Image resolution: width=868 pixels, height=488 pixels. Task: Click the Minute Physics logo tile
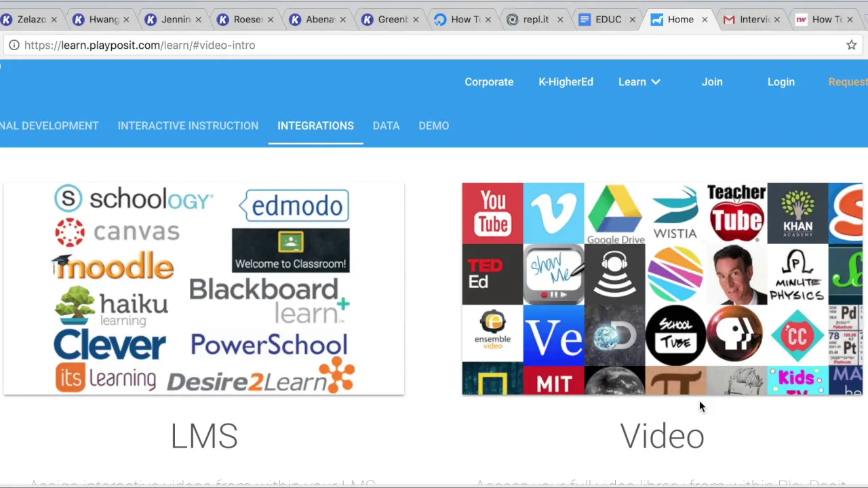pyautogui.click(x=797, y=274)
